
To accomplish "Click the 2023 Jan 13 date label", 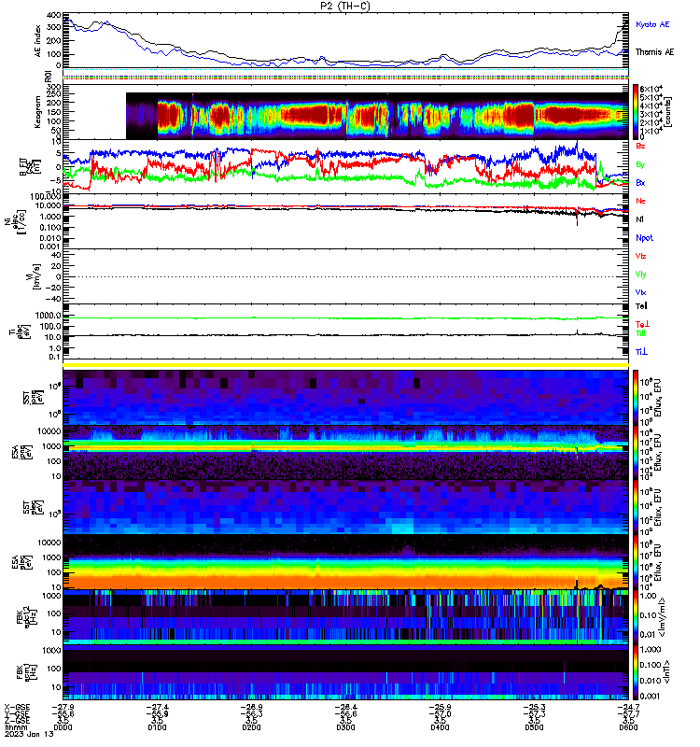I will click(x=29, y=734).
